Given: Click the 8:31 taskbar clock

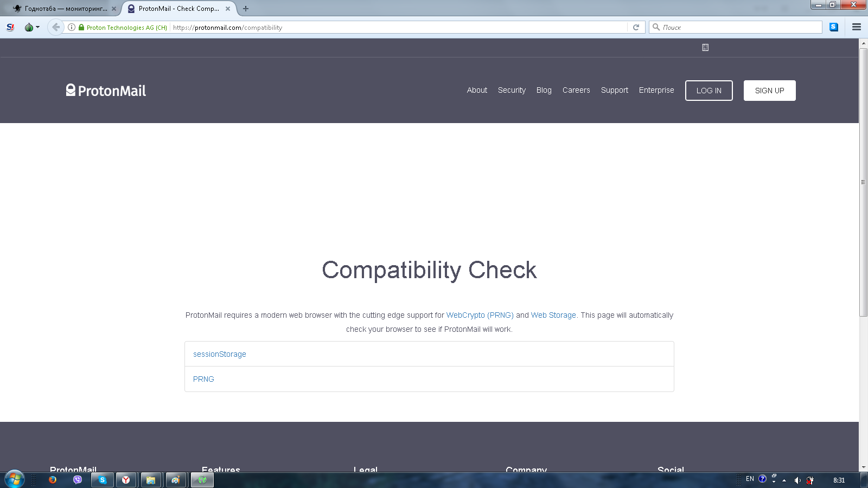Looking at the screenshot, I should (x=839, y=480).
